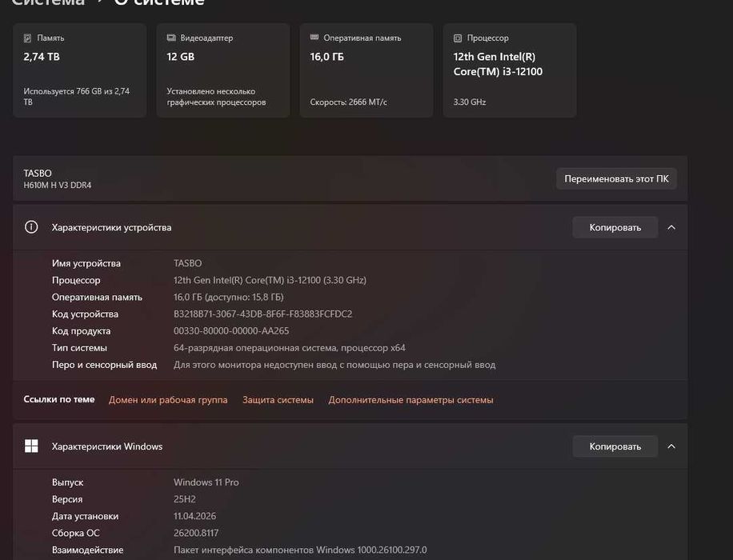Click Используется 766 GB из 2,74 ТВ text

(77, 96)
